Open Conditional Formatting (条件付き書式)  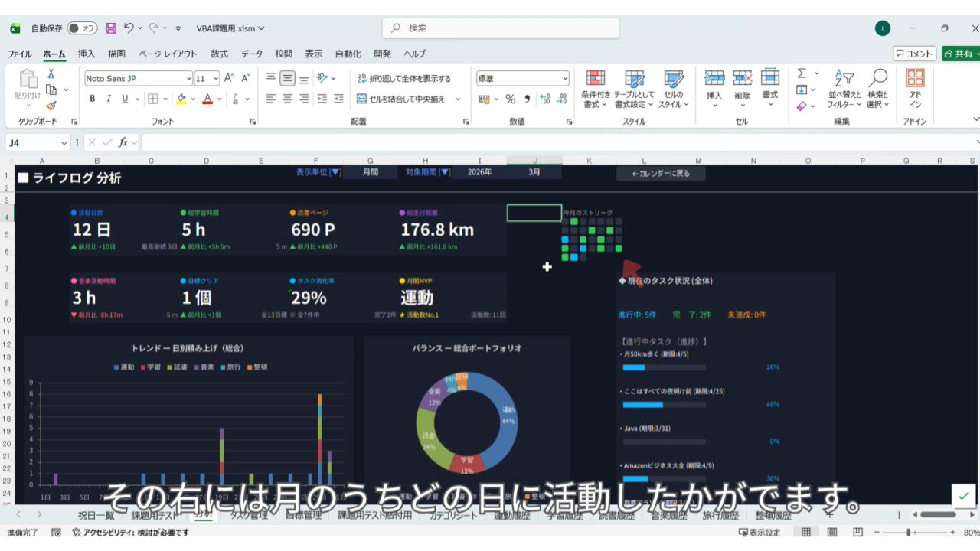[595, 89]
